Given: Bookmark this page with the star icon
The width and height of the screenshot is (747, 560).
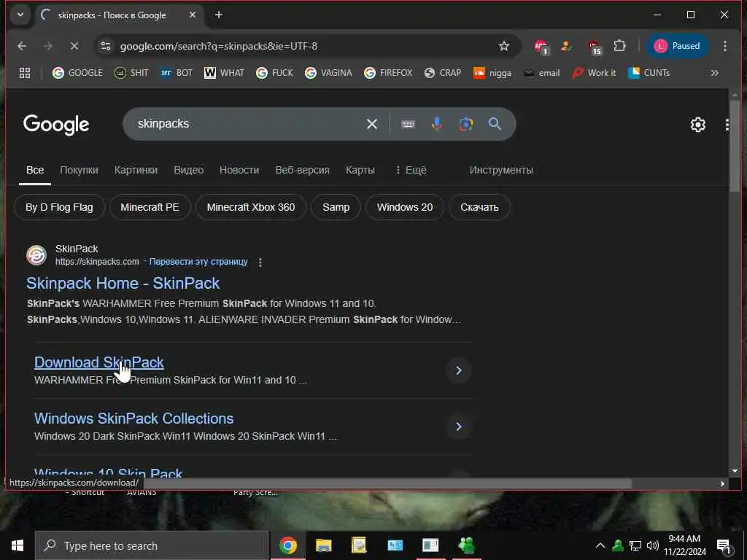Looking at the screenshot, I should pyautogui.click(x=503, y=46).
